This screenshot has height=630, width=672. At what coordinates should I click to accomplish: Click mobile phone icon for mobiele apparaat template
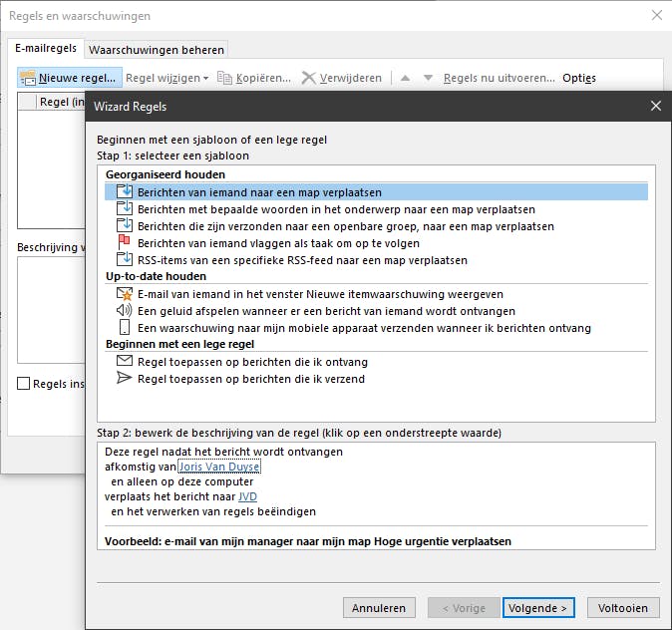pyautogui.click(x=125, y=327)
